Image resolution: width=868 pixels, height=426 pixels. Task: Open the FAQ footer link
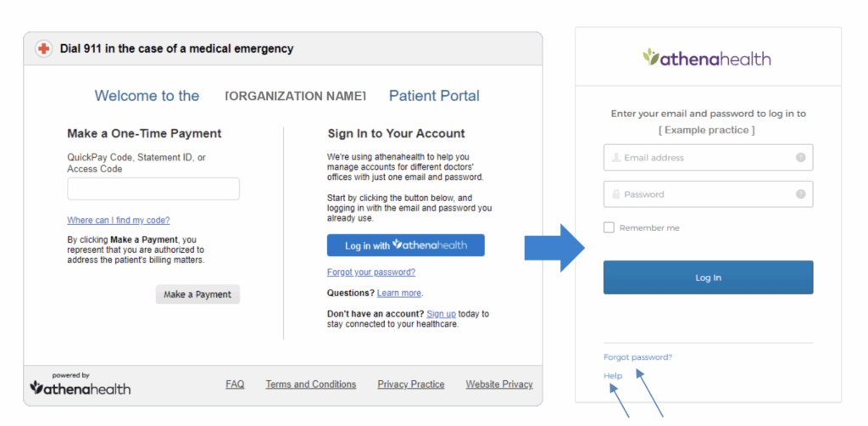click(235, 384)
